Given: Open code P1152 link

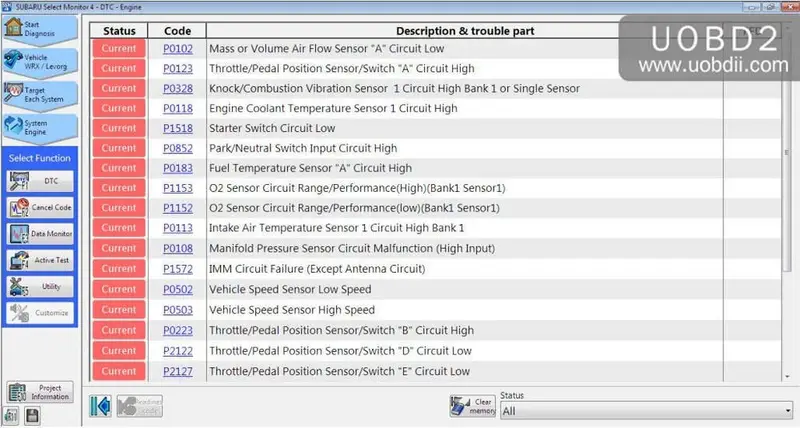Looking at the screenshot, I should 178,208.
